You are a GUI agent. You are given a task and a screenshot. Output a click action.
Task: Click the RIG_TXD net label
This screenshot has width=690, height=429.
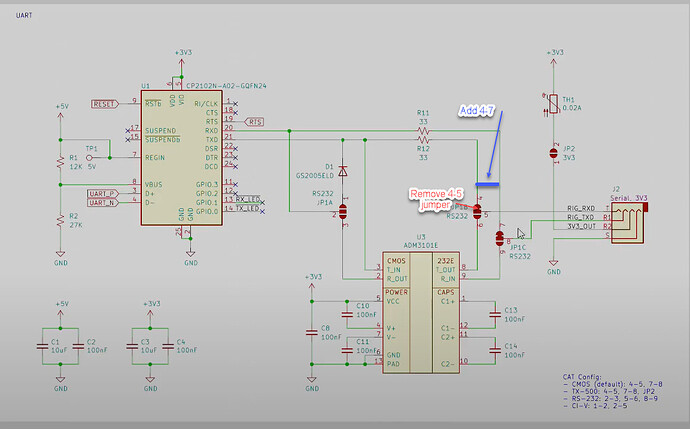(581, 217)
